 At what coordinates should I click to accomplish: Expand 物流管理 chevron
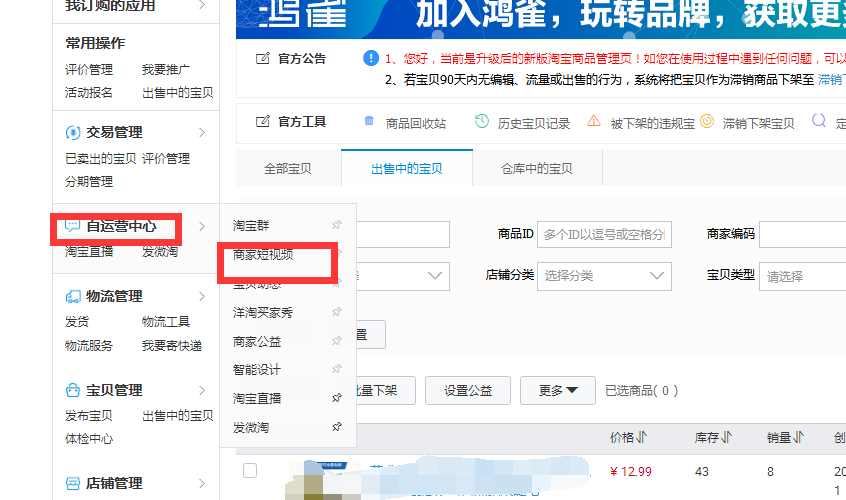tap(202, 297)
